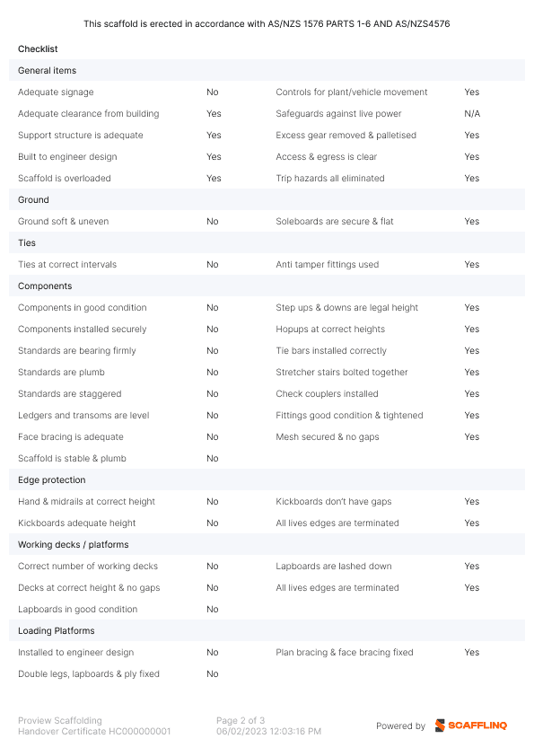Viewport: 534px width, 756px height.
Task: Click the Page 2 of 3 indicator
Action: (241, 720)
